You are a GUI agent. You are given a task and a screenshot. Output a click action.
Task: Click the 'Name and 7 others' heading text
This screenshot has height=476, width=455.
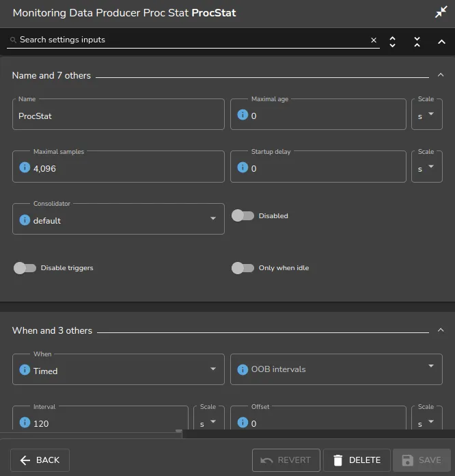[51, 75]
